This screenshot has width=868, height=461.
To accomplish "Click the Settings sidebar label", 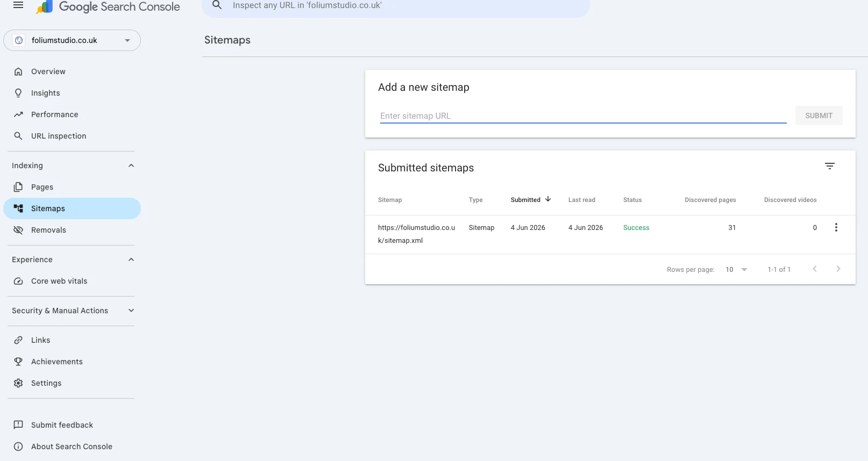I will coord(46,383).
